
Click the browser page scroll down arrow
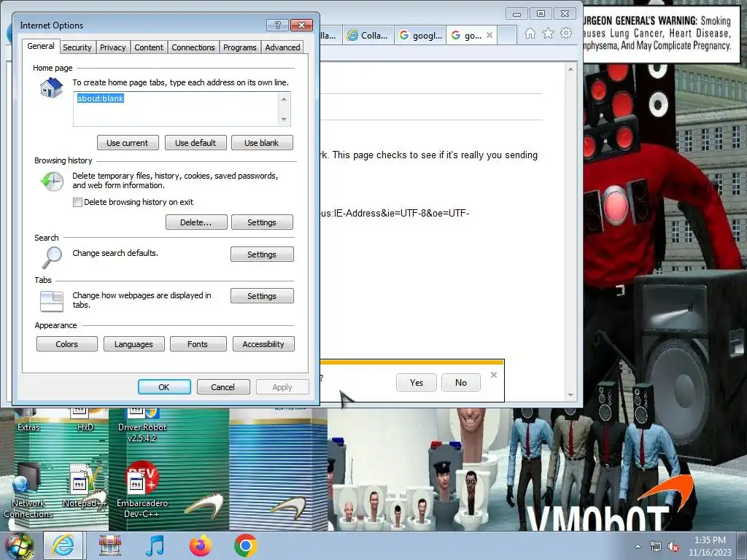(570, 395)
